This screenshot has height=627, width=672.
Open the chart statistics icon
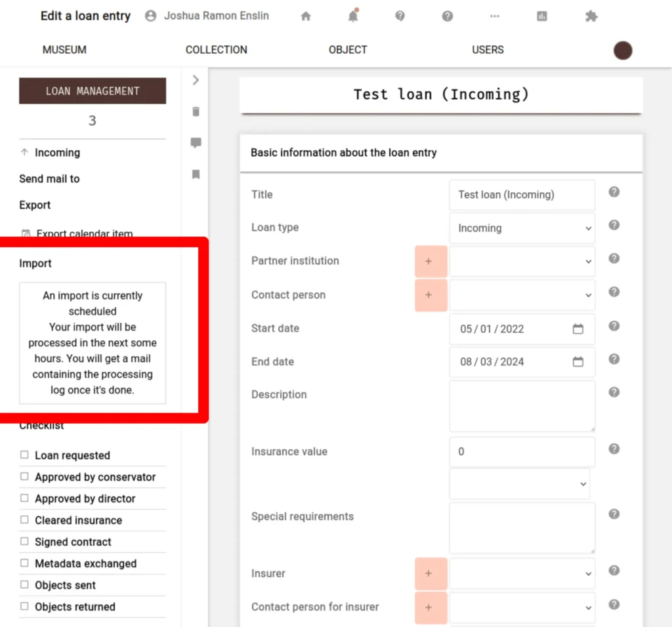(541, 16)
